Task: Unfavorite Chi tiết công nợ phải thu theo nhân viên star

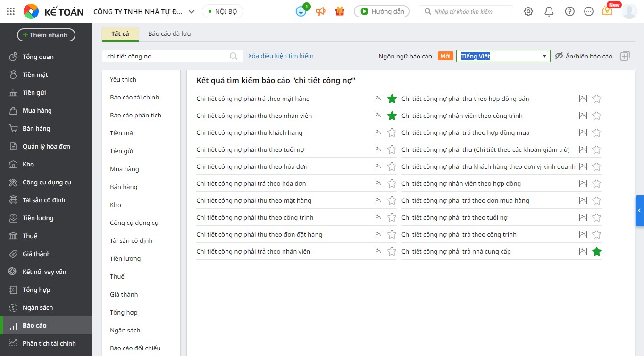Action: point(392,116)
